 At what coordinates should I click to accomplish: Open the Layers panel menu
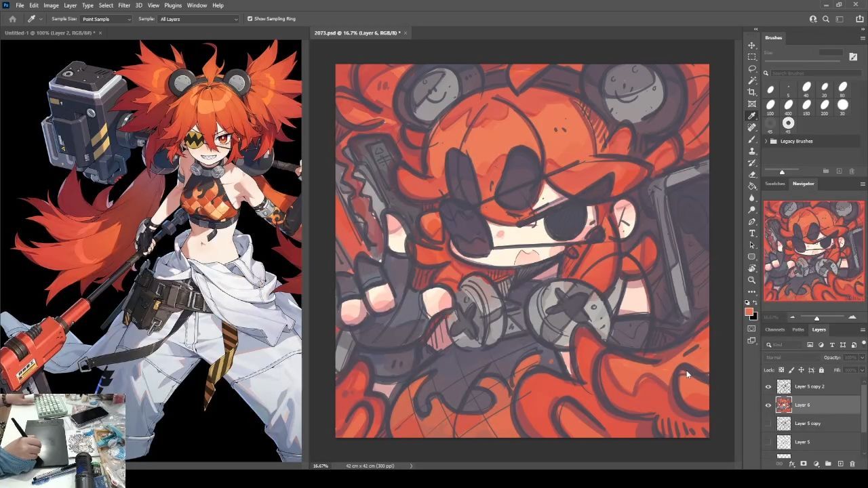(x=862, y=329)
